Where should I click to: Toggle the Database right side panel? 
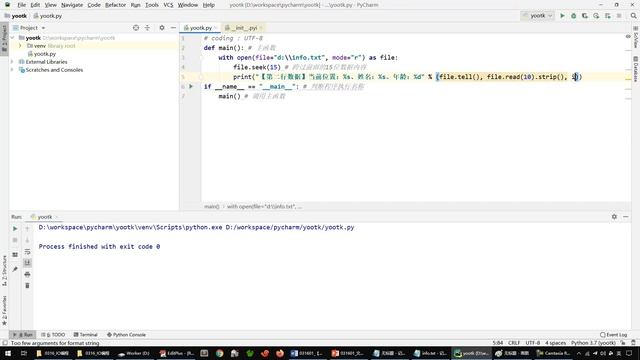coord(636,69)
